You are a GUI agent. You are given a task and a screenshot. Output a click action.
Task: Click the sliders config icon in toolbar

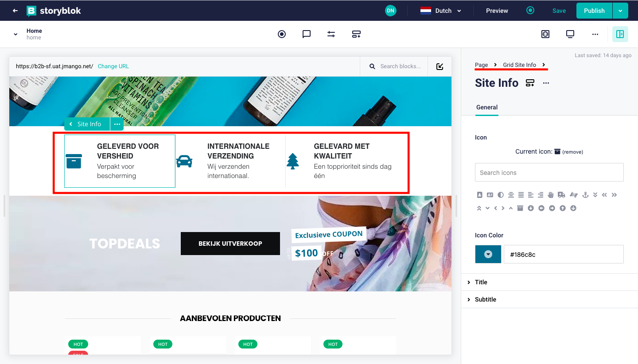click(331, 34)
